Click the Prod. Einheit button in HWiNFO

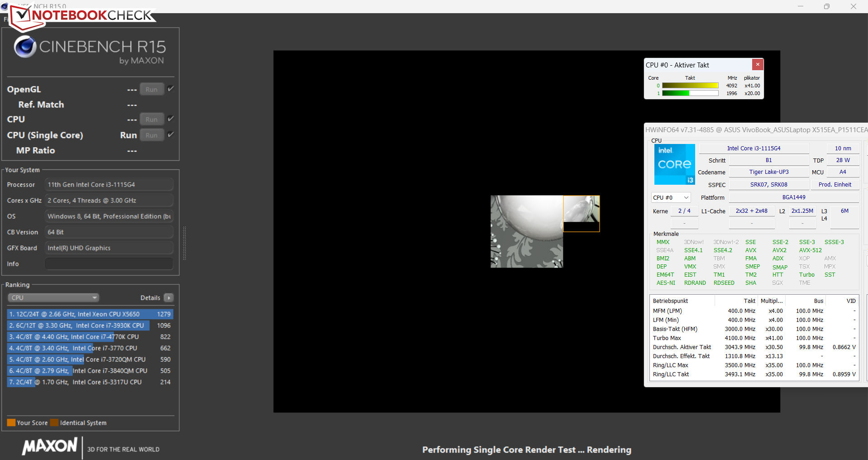(835, 184)
